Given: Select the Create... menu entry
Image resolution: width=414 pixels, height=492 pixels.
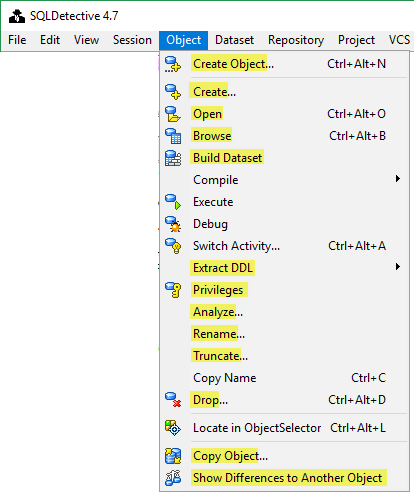Looking at the screenshot, I should 284,92.
